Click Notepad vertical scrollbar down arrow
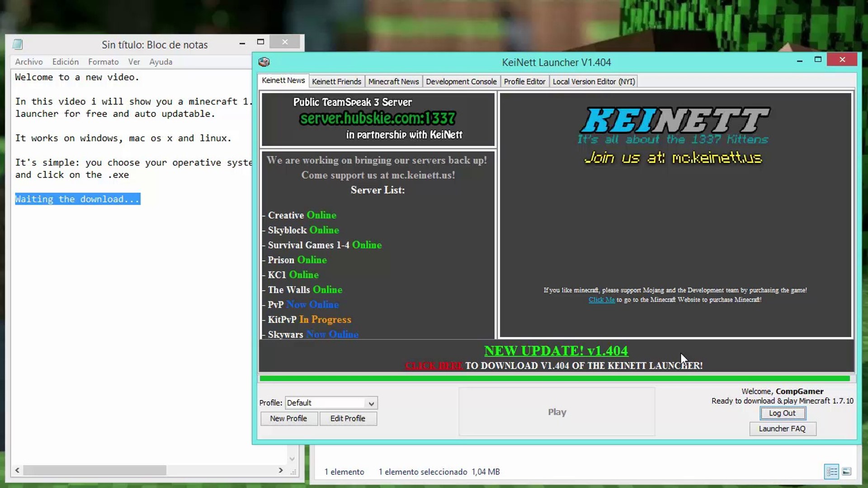Image resolution: width=868 pixels, height=488 pixels. [292, 459]
